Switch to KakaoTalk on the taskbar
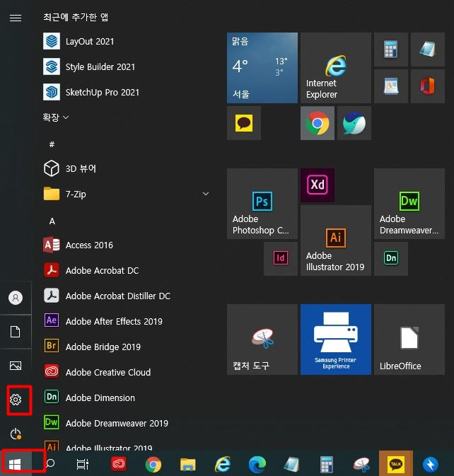454x476 pixels. click(x=396, y=464)
